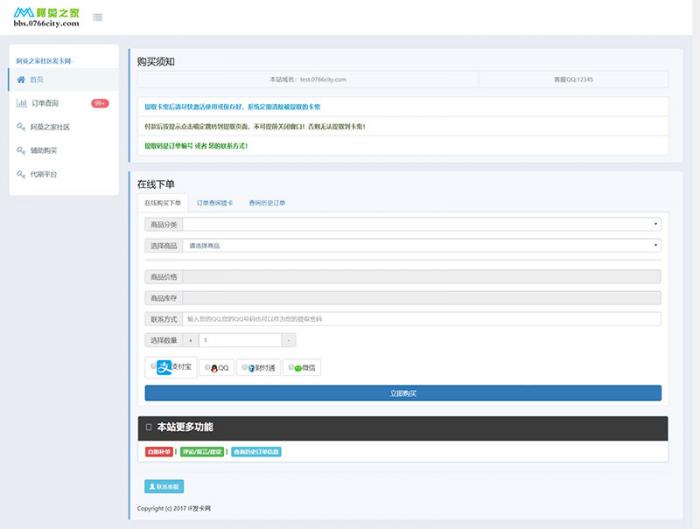Expand the 选择商品 dropdown list
This screenshot has width=700, height=529.
tap(421, 245)
